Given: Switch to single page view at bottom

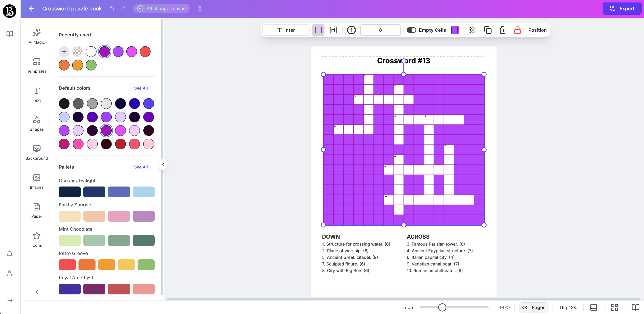Looking at the screenshot, I should pyautogui.click(x=594, y=307).
